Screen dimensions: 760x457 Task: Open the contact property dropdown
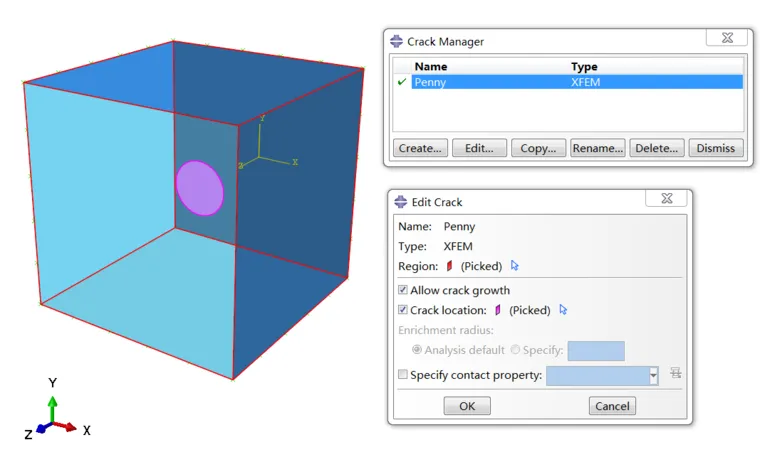(653, 376)
